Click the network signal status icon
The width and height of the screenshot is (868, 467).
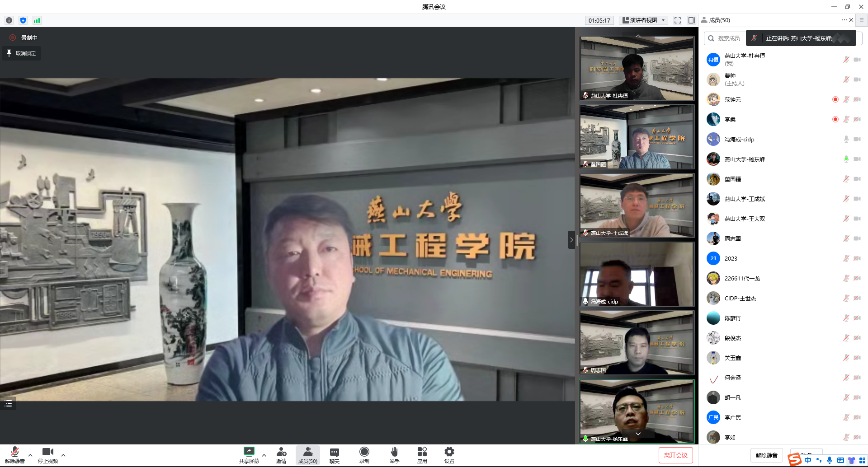pos(37,20)
